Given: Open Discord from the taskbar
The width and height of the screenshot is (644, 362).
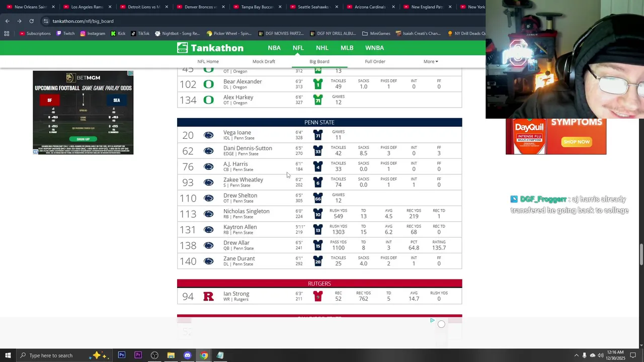Looking at the screenshot, I should pyautogui.click(x=187, y=355).
